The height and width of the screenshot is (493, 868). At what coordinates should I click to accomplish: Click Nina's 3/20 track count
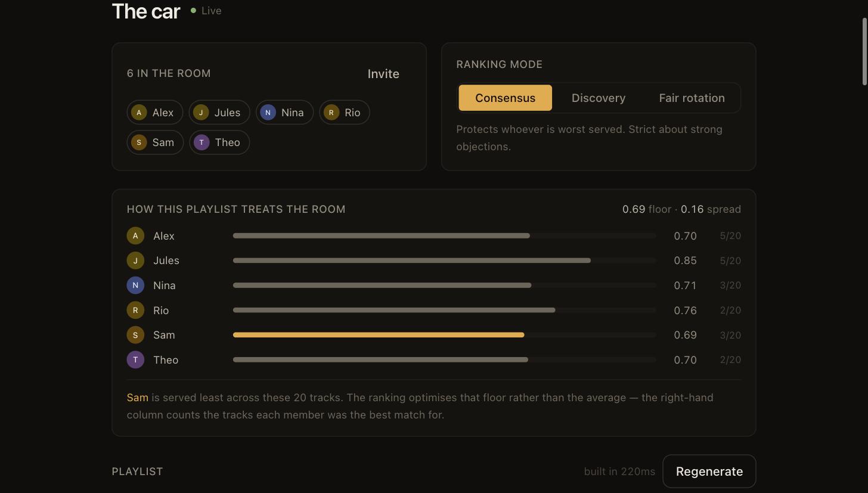(730, 286)
